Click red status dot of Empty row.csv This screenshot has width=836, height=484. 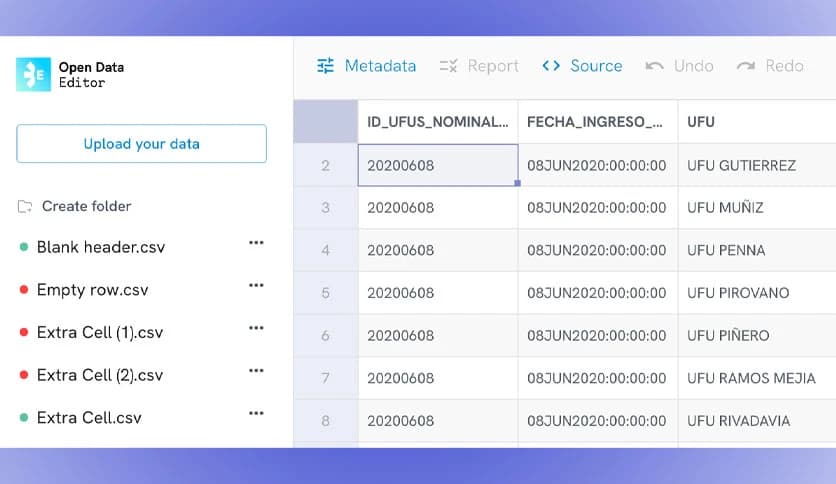tap(24, 289)
